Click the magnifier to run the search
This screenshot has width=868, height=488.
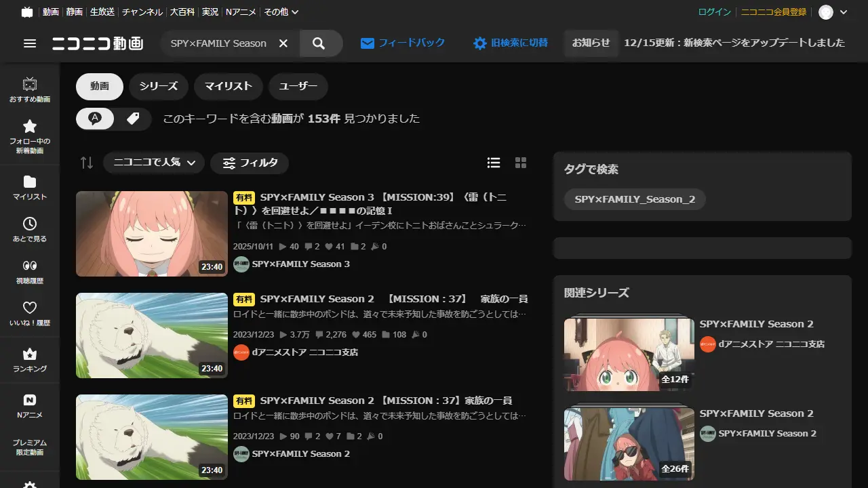[x=319, y=43]
